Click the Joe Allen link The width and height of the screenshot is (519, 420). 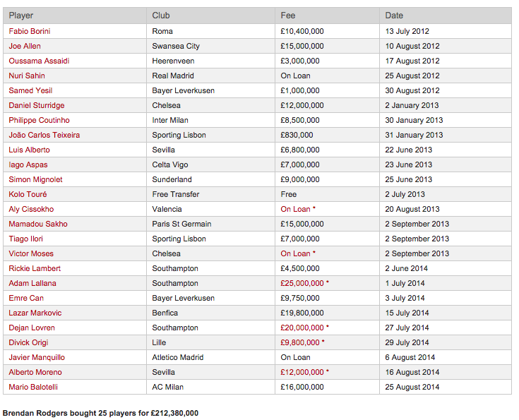pyautogui.click(x=25, y=46)
